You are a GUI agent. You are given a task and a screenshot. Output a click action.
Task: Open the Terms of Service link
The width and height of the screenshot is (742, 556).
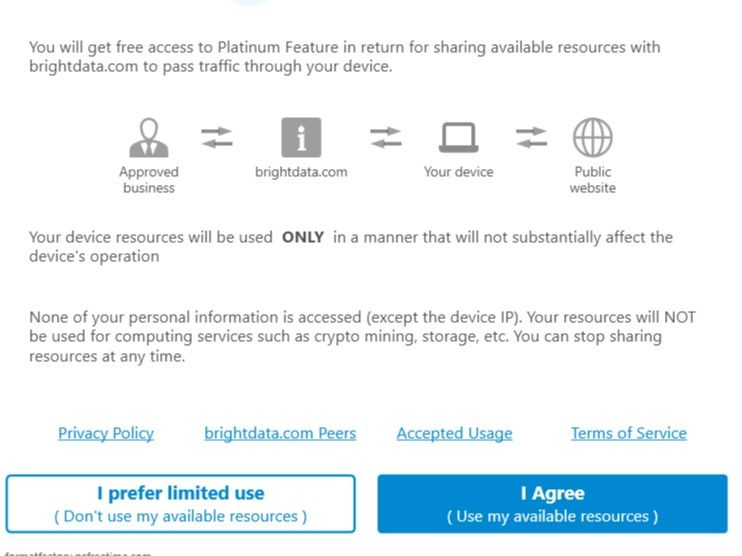pyautogui.click(x=628, y=433)
